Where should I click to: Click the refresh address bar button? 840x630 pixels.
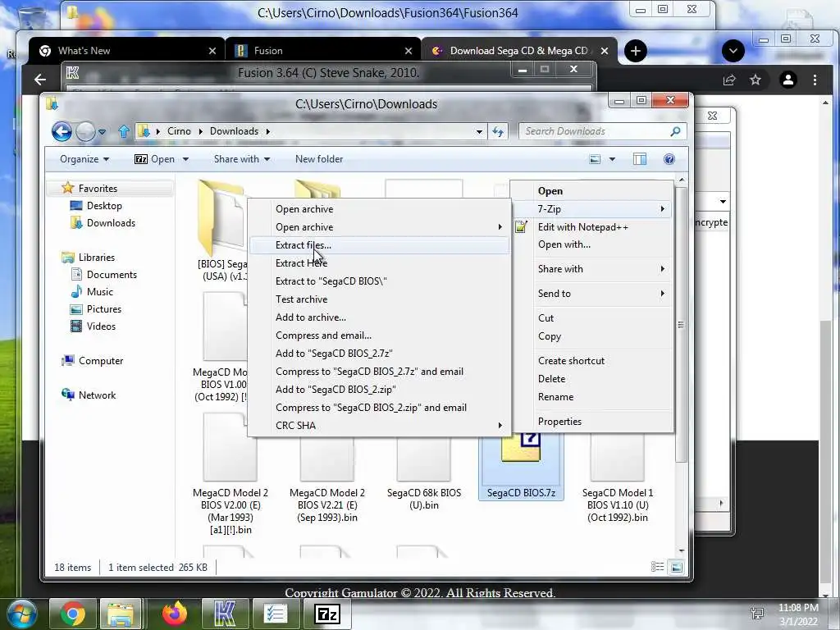point(498,131)
